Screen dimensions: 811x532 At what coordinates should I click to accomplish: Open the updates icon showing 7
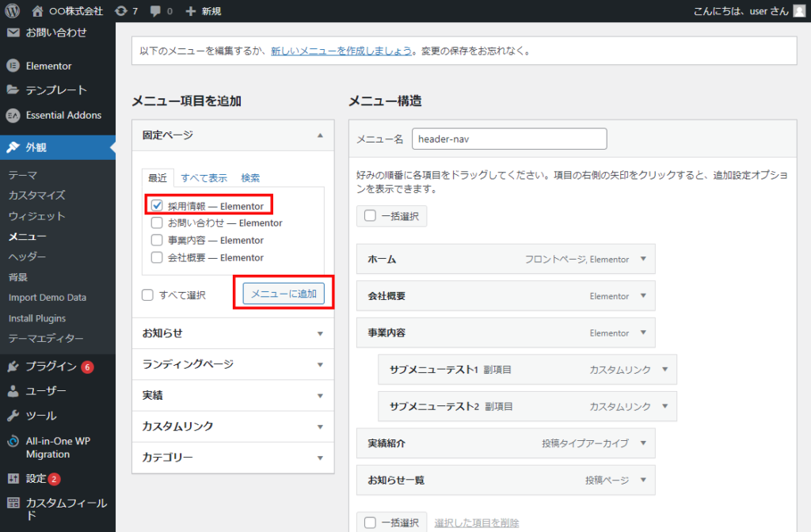click(x=120, y=11)
